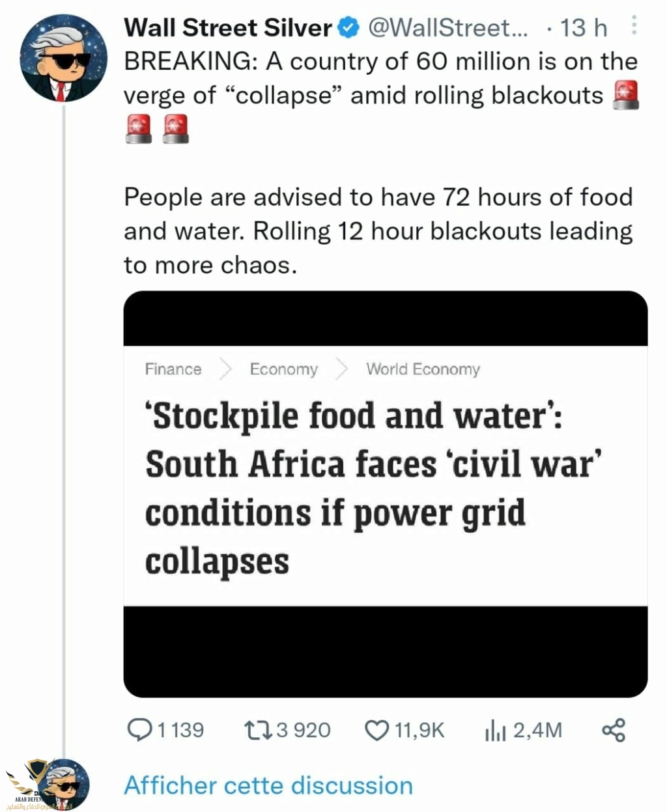Select the World Economy breadcrumb

(x=423, y=369)
